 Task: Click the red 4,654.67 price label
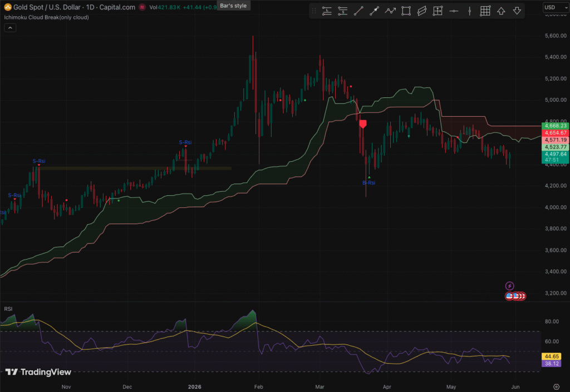[x=555, y=133]
